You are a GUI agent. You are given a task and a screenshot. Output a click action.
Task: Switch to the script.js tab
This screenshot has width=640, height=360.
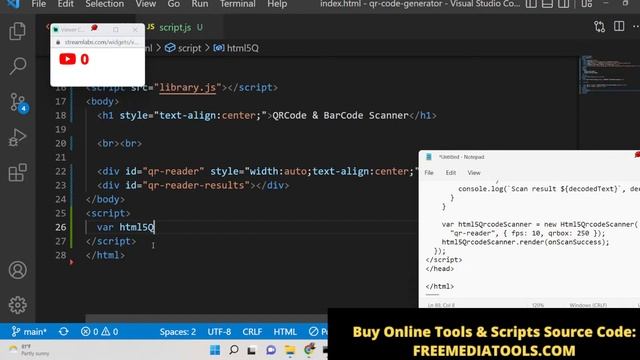click(175, 27)
